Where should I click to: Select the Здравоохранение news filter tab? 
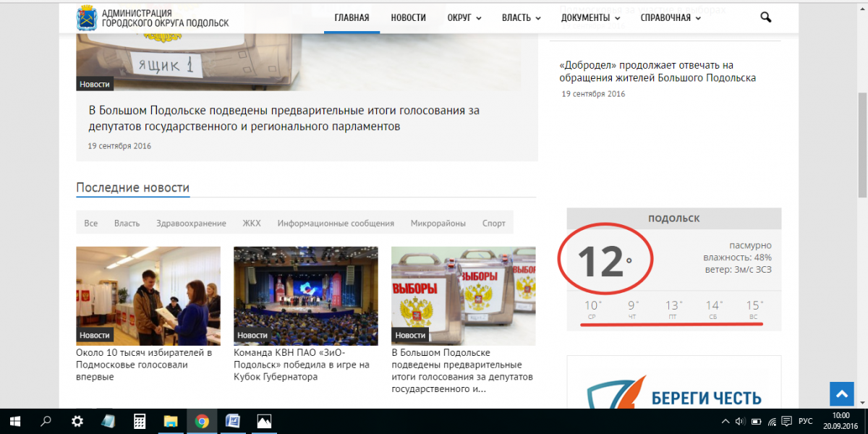(191, 224)
